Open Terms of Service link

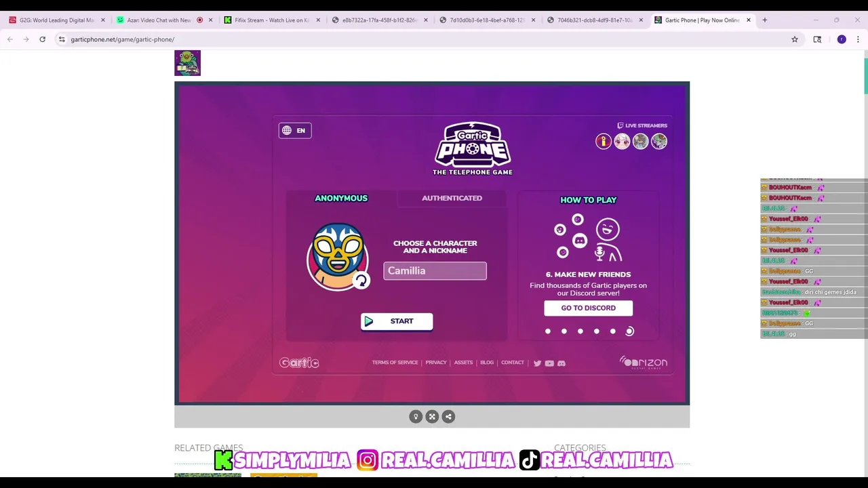[395, 363]
